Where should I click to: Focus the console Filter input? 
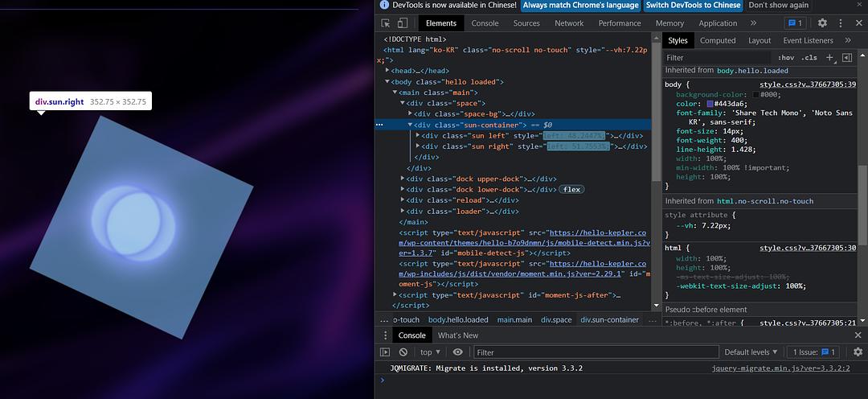[x=596, y=352]
